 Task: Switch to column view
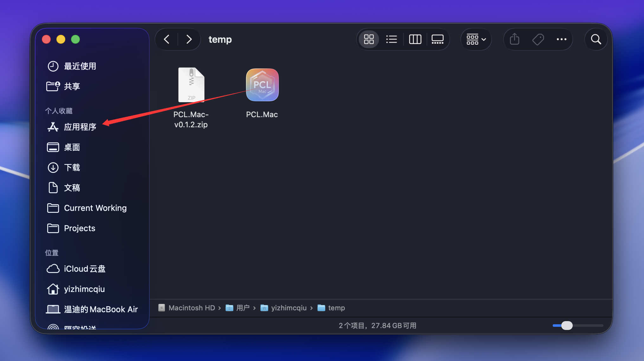(x=415, y=39)
